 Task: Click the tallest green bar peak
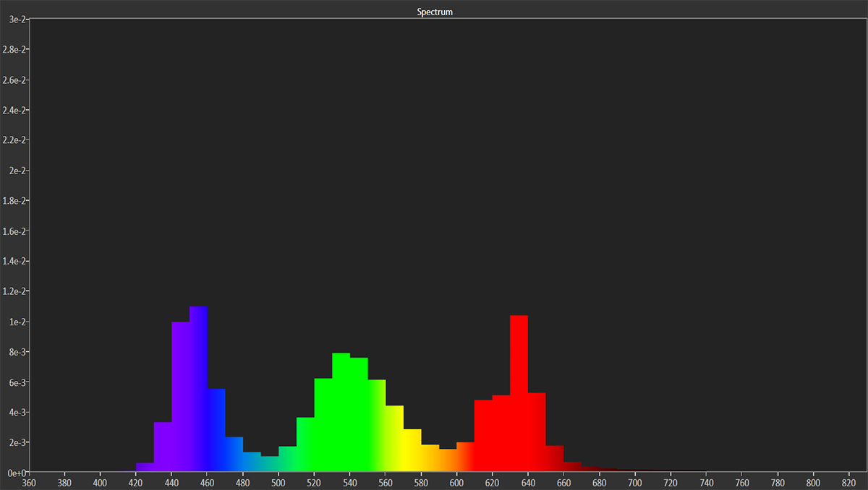tap(341, 412)
